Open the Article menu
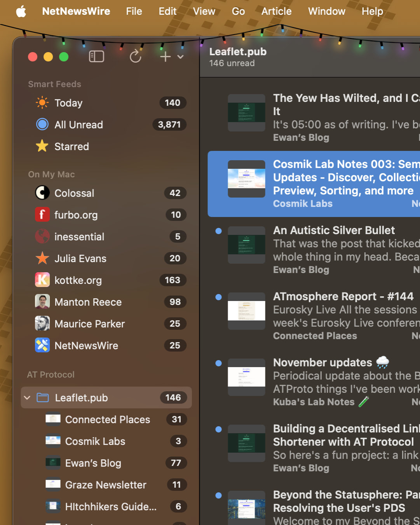Viewport: 420px width, 525px height. [276, 11]
